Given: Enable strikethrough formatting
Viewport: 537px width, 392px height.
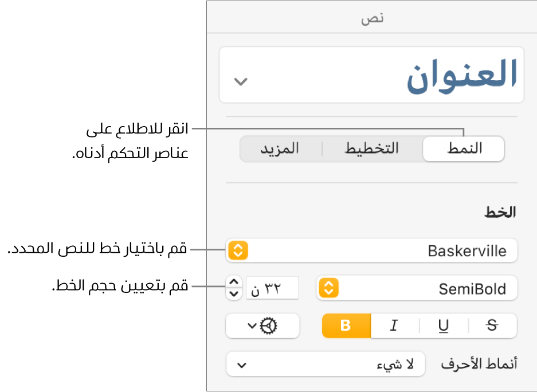Looking at the screenshot, I should click(x=492, y=326).
